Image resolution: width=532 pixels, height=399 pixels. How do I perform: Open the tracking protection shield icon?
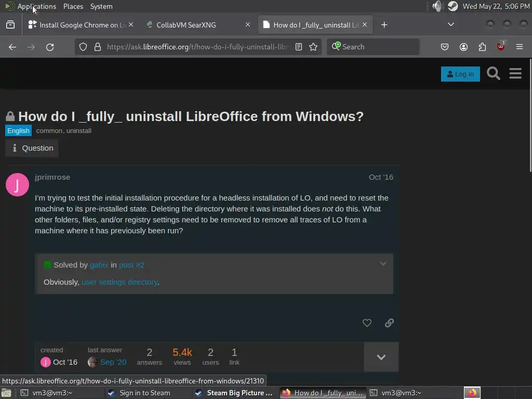click(83, 47)
